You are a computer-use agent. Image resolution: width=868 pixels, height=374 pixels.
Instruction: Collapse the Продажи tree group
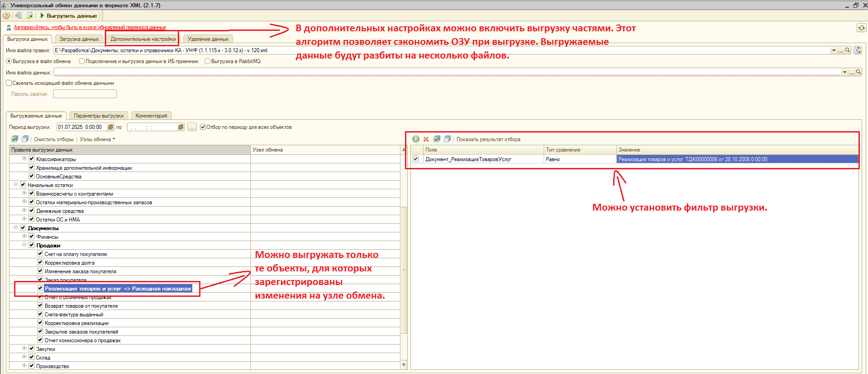(x=24, y=245)
